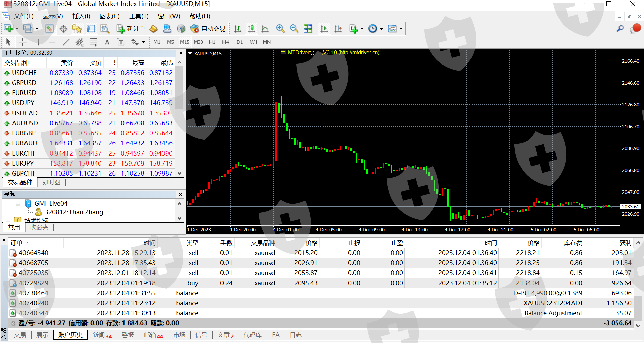Image resolution: width=644 pixels, height=343 pixels.
Task: Click the zoom in magnifier icon
Action: click(x=280, y=29)
